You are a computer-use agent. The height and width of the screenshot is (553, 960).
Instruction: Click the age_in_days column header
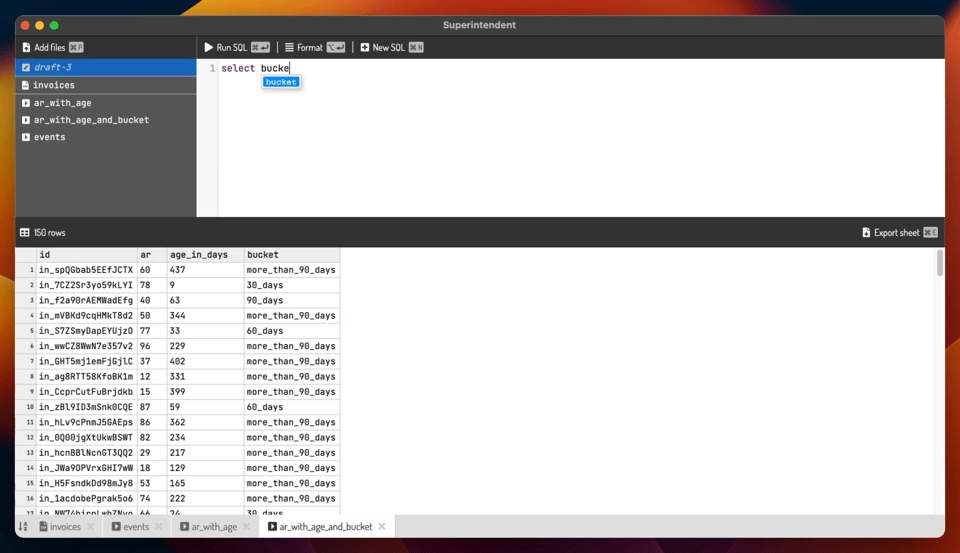coord(199,255)
